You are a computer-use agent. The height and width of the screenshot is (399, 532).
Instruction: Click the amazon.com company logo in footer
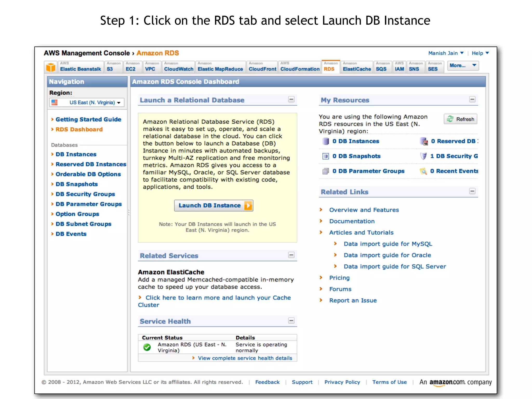pyautogui.click(x=455, y=382)
